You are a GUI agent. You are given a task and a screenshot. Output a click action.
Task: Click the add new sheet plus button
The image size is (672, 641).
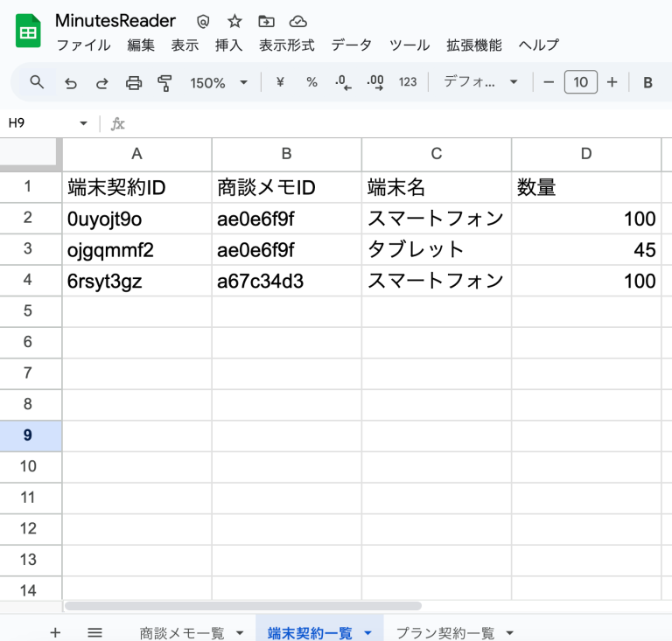click(55, 632)
